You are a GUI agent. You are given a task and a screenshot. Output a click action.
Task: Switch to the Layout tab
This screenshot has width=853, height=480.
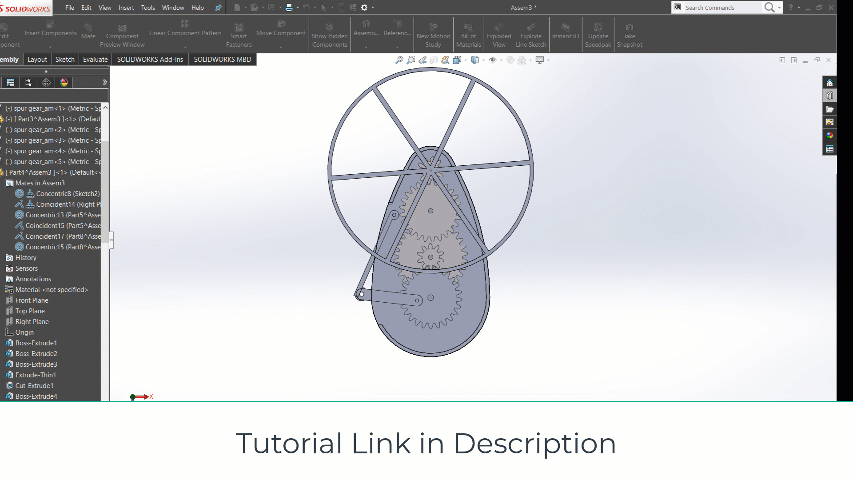(37, 59)
